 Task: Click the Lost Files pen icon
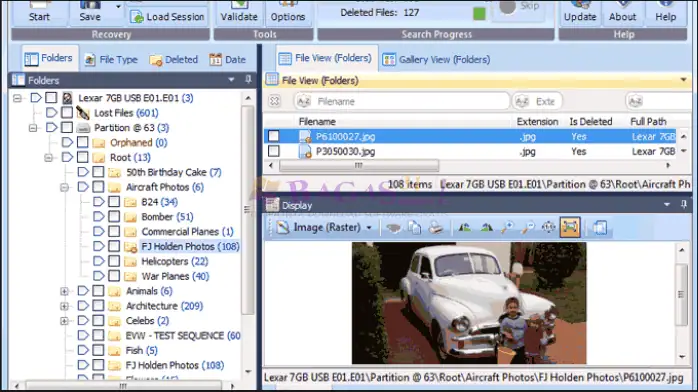(x=82, y=113)
